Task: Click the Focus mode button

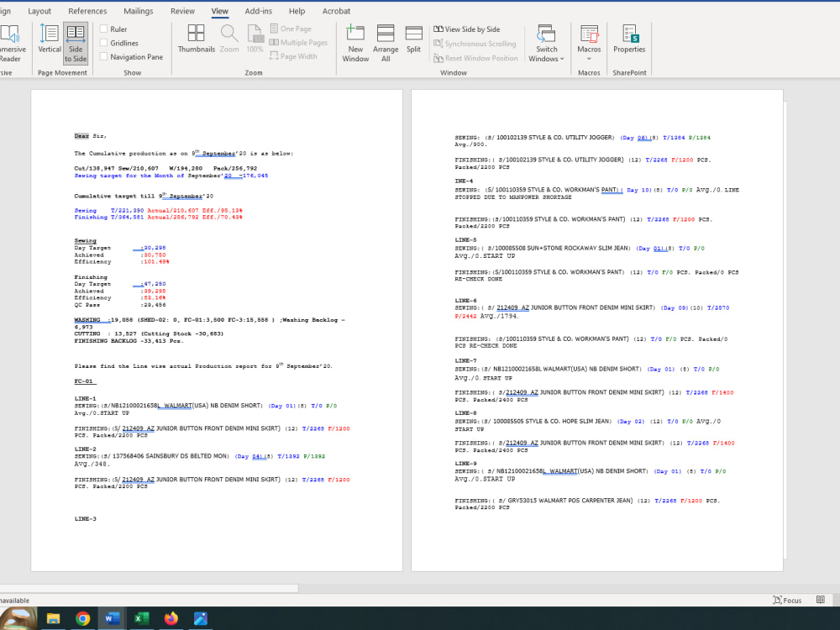Action: [787, 600]
